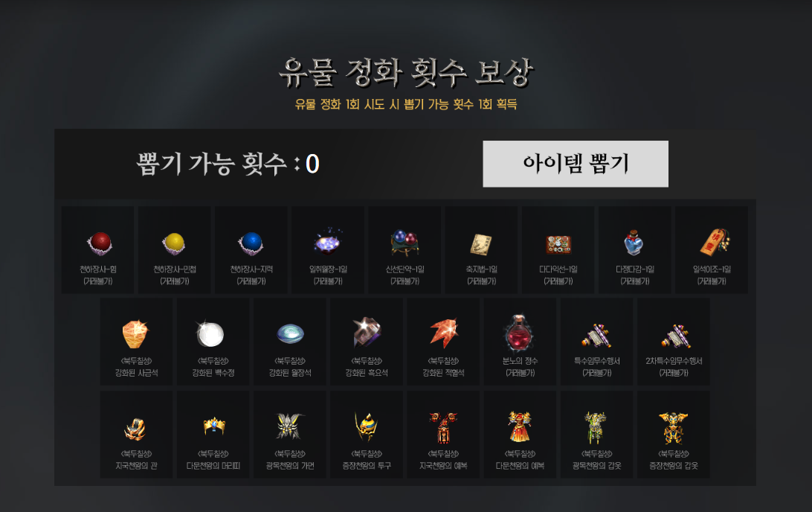Choose the 지국천왕의 예복 armor icon
The height and width of the screenshot is (512, 812).
point(443,427)
